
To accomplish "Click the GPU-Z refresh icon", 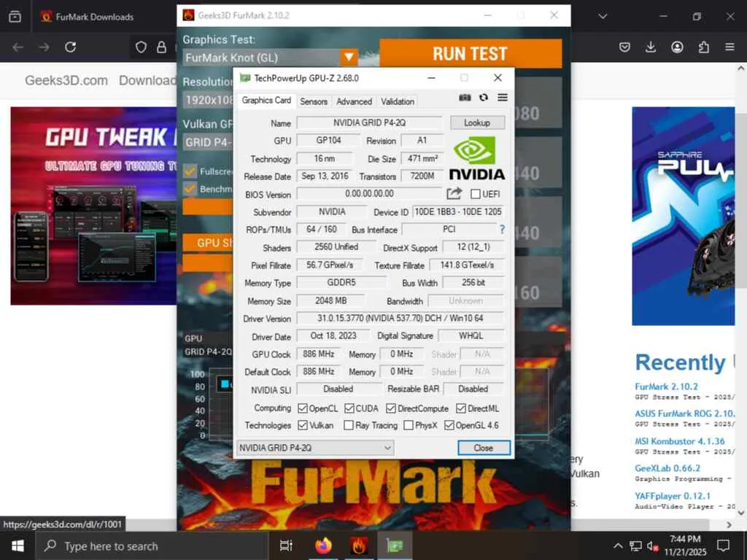I will (x=484, y=98).
